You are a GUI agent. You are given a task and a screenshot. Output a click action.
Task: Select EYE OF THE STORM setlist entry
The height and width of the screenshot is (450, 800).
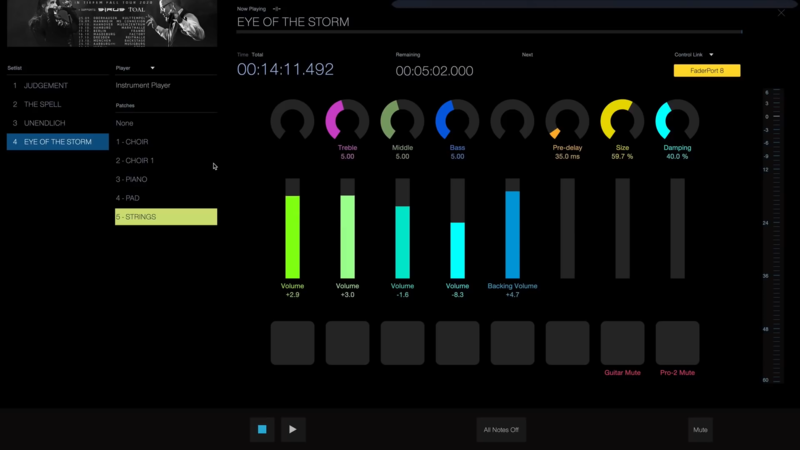pyautogui.click(x=58, y=142)
